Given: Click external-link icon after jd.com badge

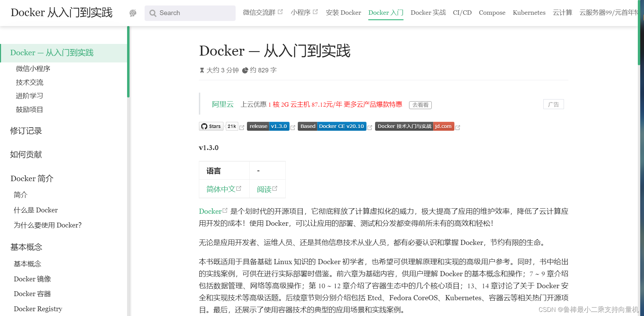Looking at the screenshot, I should 458,127.
